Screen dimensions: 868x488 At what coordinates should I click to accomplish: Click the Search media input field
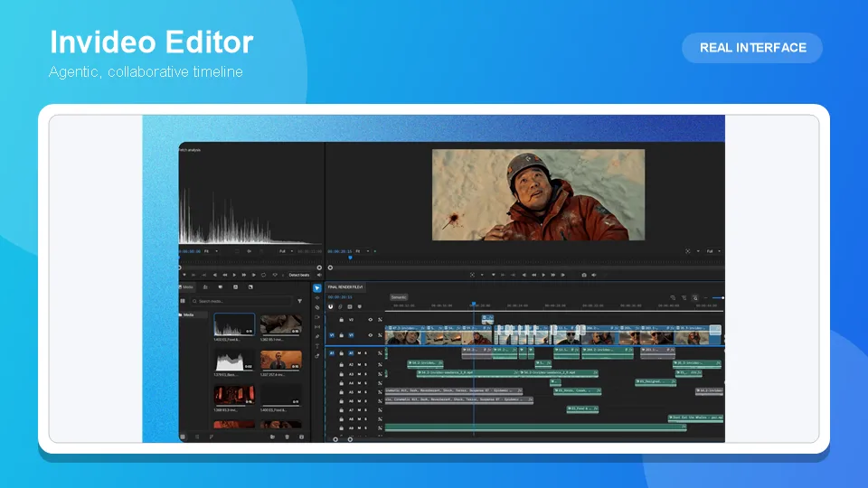tap(241, 301)
